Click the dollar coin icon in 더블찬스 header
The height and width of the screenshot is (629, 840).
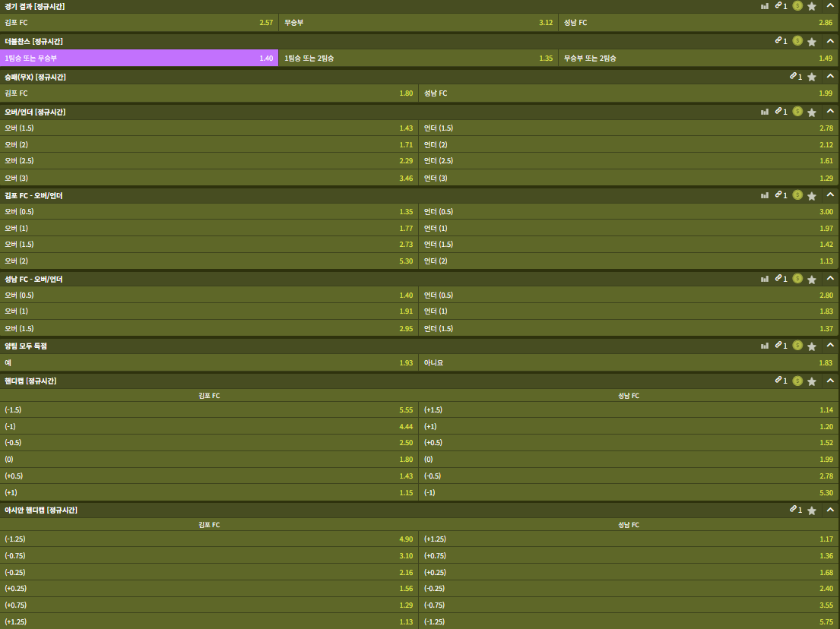coord(797,41)
